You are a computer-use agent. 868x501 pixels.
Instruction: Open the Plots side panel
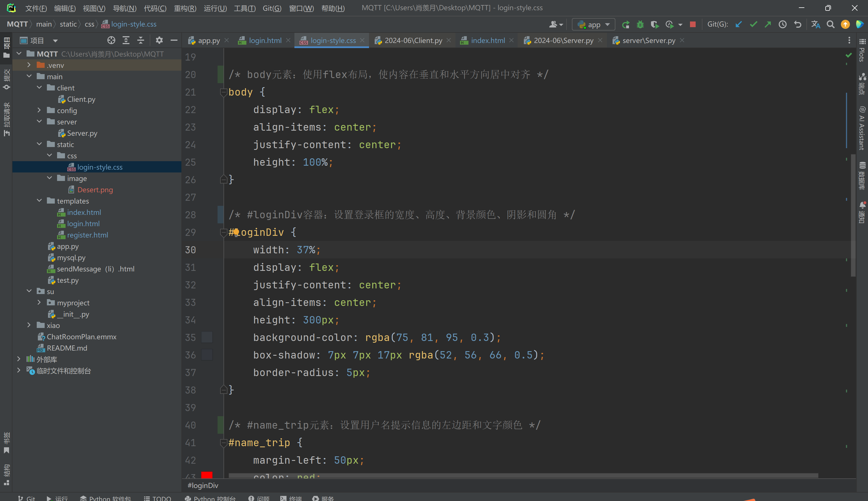click(x=862, y=50)
